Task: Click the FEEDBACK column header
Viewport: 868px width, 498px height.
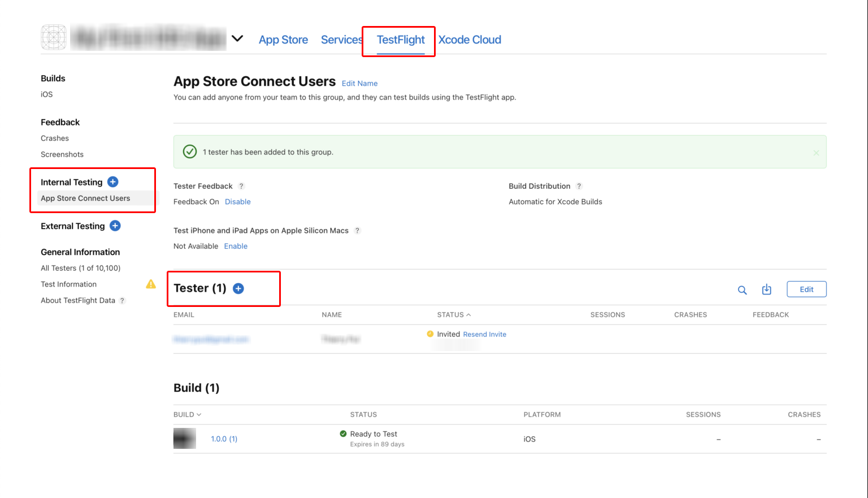Action: point(771,315)
